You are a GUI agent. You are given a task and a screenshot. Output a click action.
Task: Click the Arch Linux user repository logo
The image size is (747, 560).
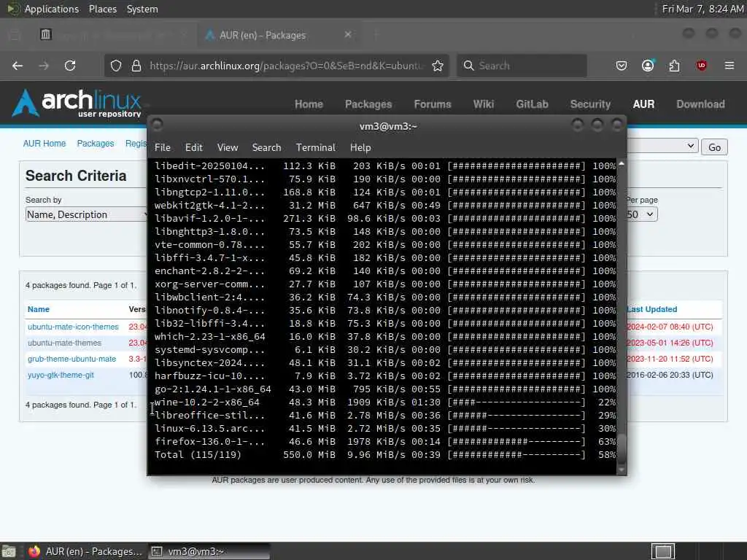[76, 103]
